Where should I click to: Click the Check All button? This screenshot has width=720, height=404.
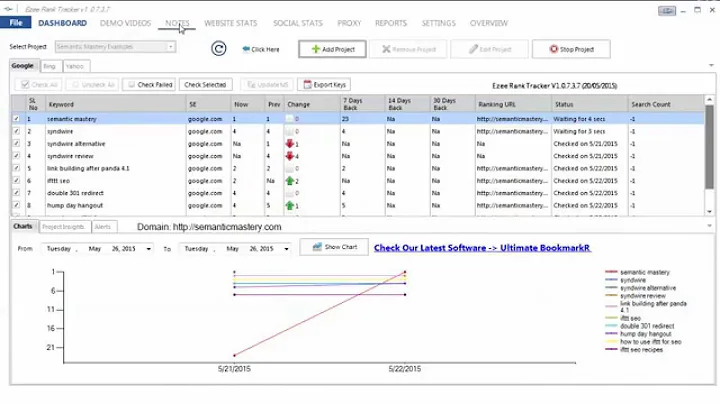point(39,84)
